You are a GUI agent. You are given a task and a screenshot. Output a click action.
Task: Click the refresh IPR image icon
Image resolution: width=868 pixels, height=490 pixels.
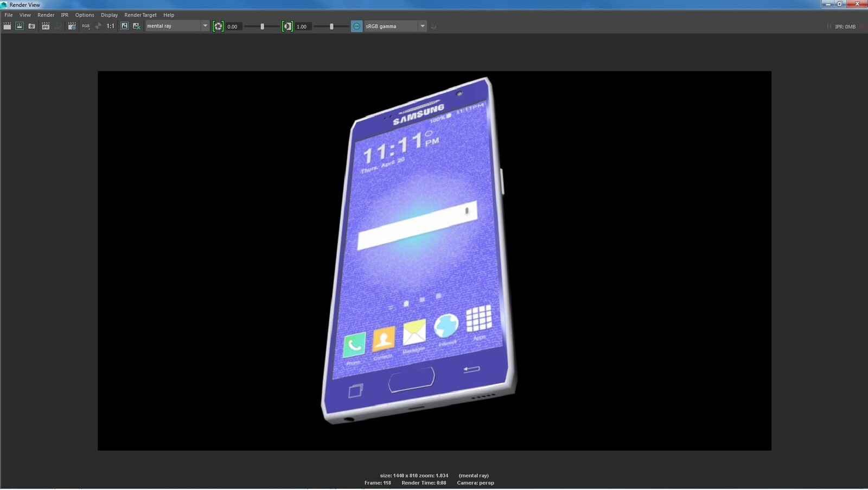click(58, 26)
